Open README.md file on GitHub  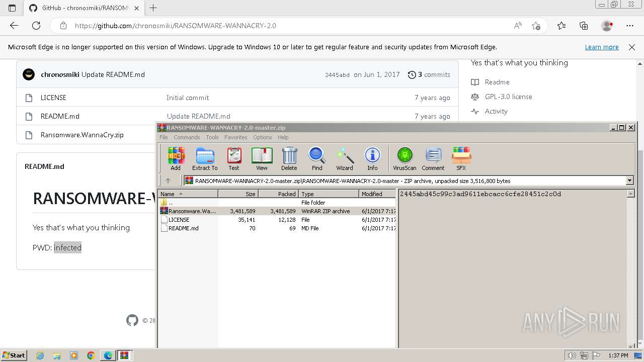60,116
